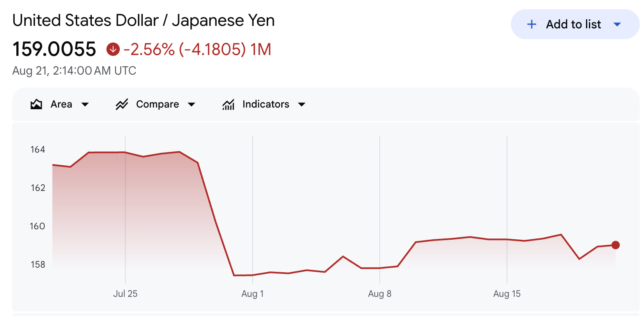Screen dimensions: 644x316
Task: Select the Indicators menu label
Action: (266, 104)
